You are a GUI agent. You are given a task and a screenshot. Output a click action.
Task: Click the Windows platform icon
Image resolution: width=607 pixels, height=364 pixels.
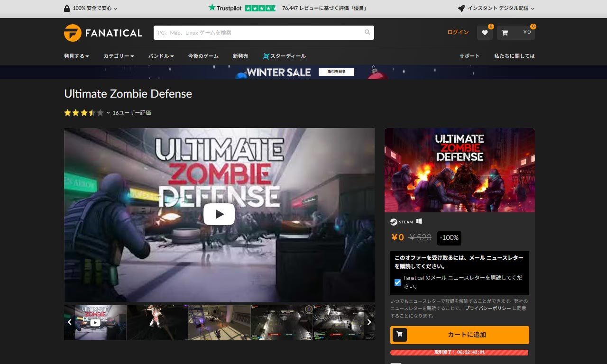coord(419,221)
